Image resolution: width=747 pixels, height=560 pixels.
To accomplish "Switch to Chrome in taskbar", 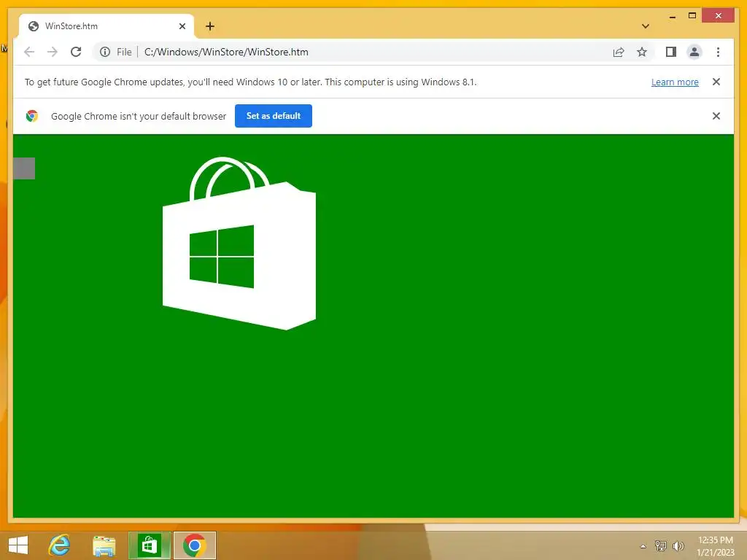I will tap(194, 545).
